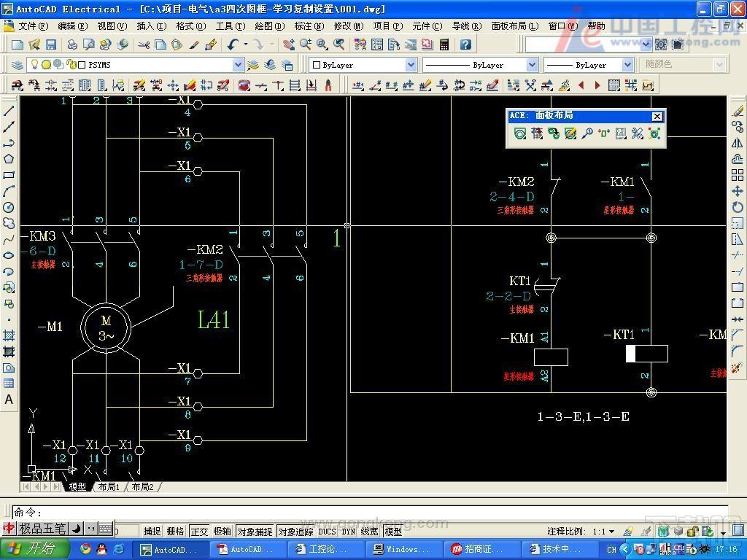Switch to the 布局1 layout tab

click(109, 486)
